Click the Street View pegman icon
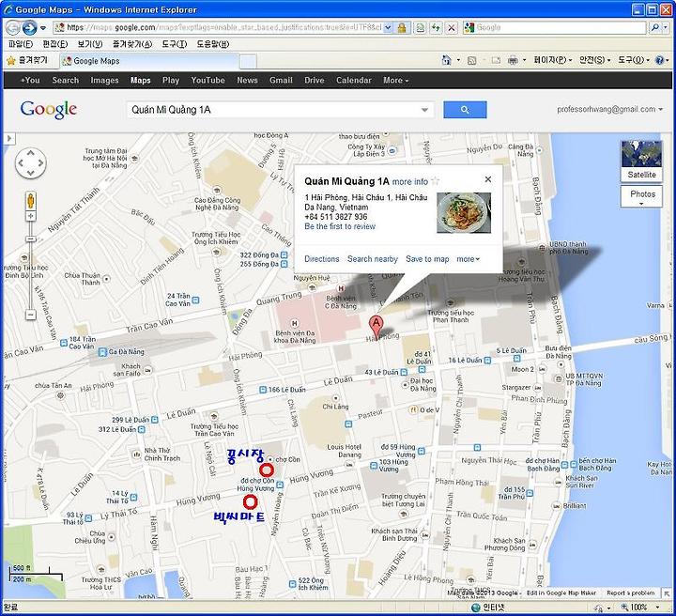 pos(31,201)
